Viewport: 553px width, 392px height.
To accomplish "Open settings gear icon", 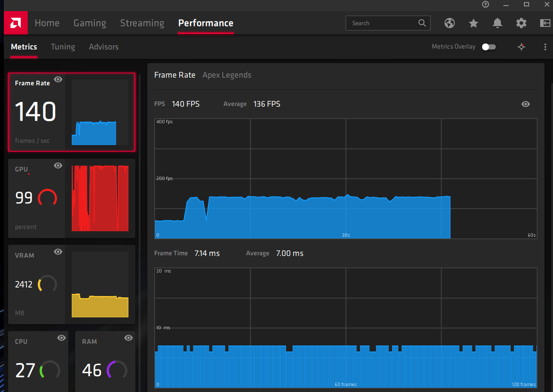I will (x=521, y=23).
